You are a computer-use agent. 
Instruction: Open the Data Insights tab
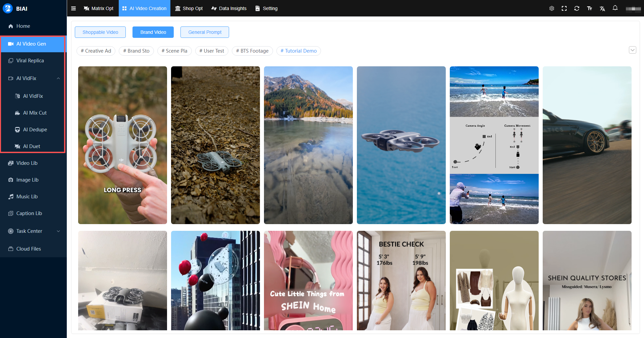[229, 8]
